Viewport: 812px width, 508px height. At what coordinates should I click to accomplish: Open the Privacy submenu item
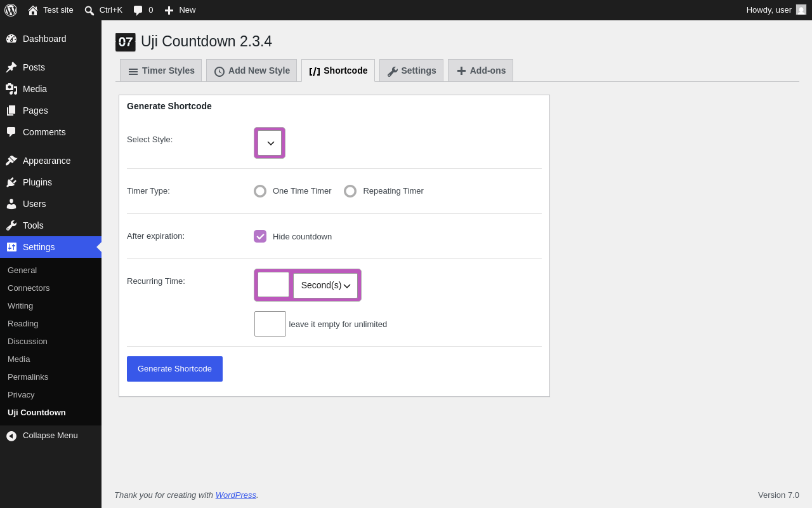click(51, 395)
